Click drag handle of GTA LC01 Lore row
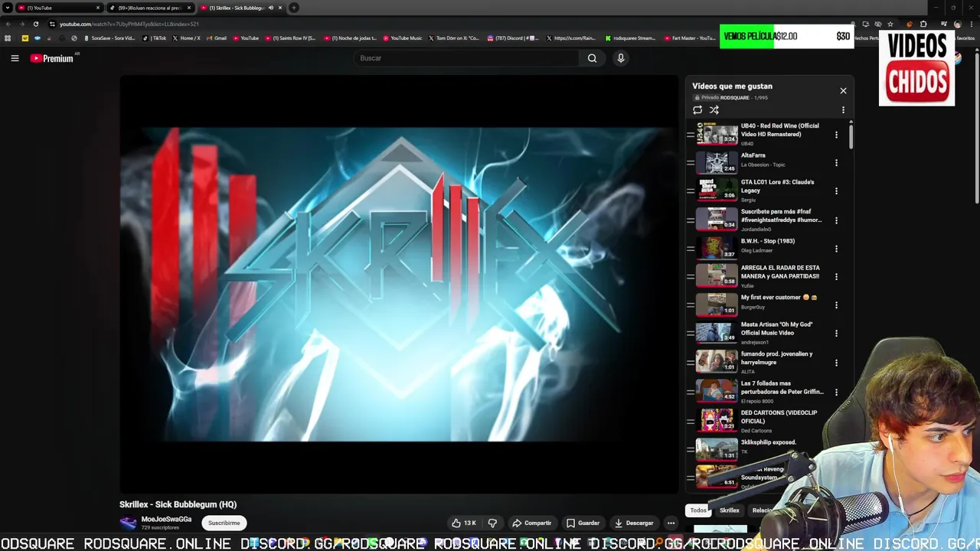 [x=690, y=191]
